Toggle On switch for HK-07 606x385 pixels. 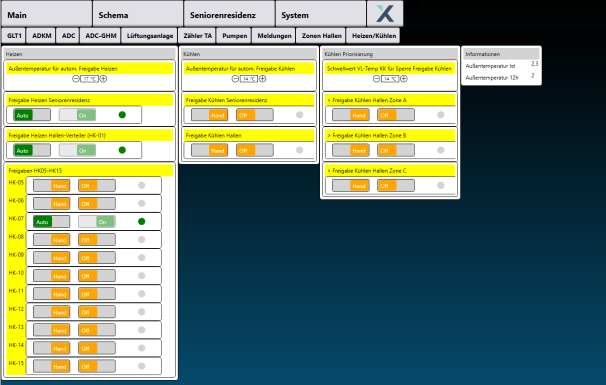pos(97,222)
